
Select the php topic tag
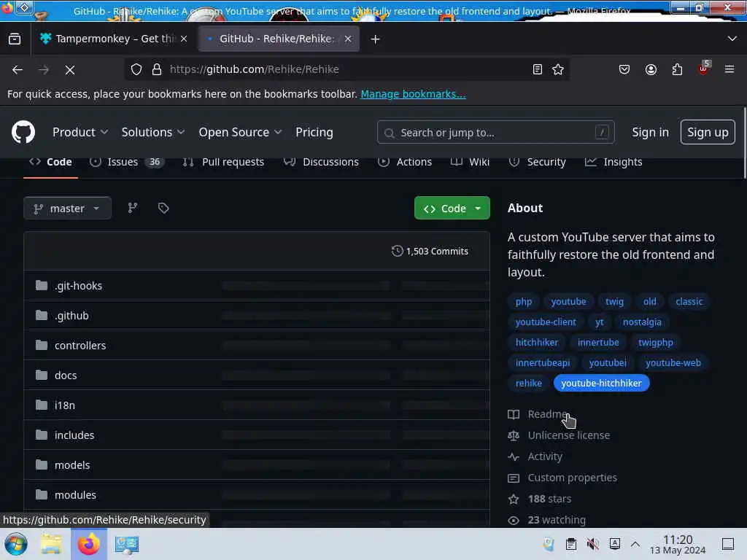coord(524,301)
